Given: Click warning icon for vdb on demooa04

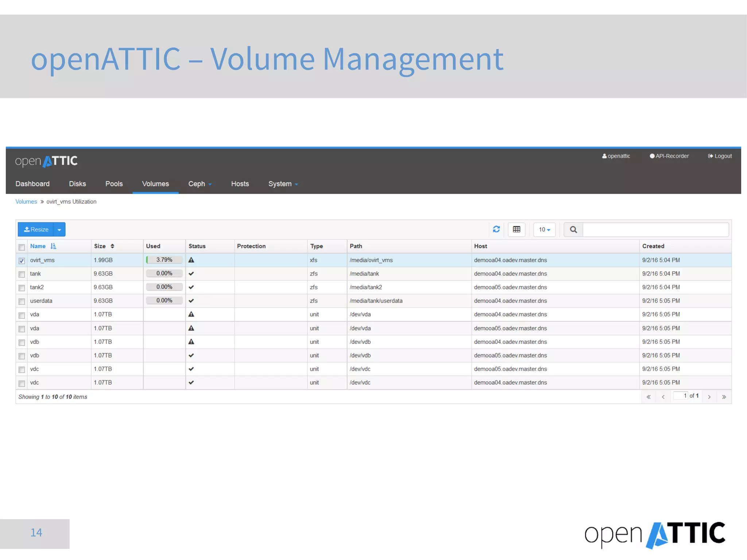Looking at the screenshot, I should 191,342.
